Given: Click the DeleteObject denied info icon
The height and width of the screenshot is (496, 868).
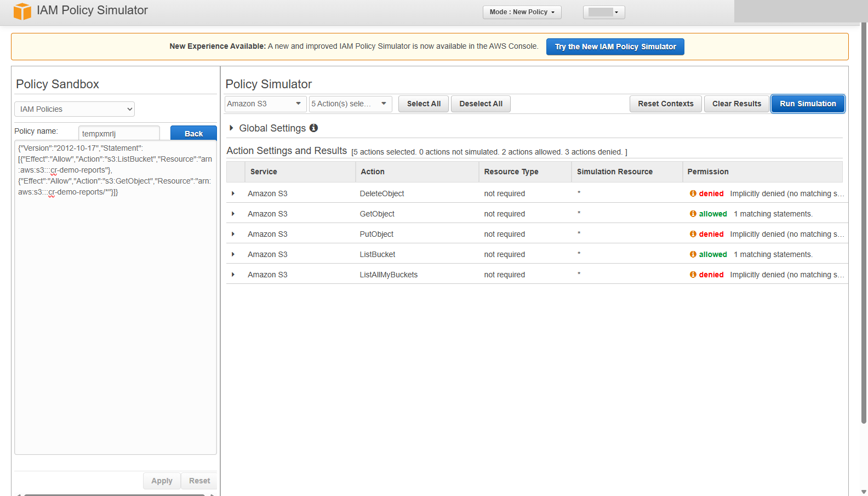Looking at the screenshot, I should point(693,193).
